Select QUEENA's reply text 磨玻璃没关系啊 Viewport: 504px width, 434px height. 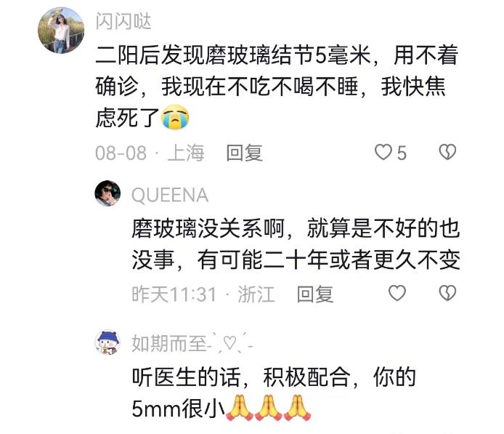296,244
